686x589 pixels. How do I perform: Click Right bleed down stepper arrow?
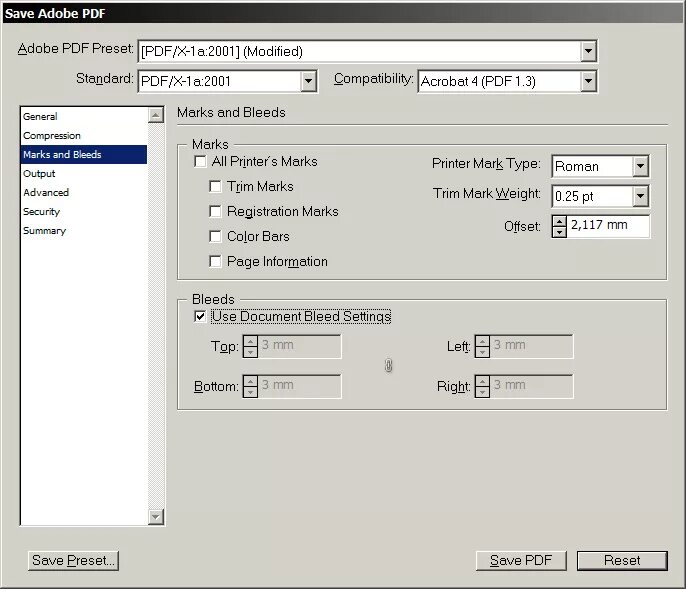coord(482,392)
